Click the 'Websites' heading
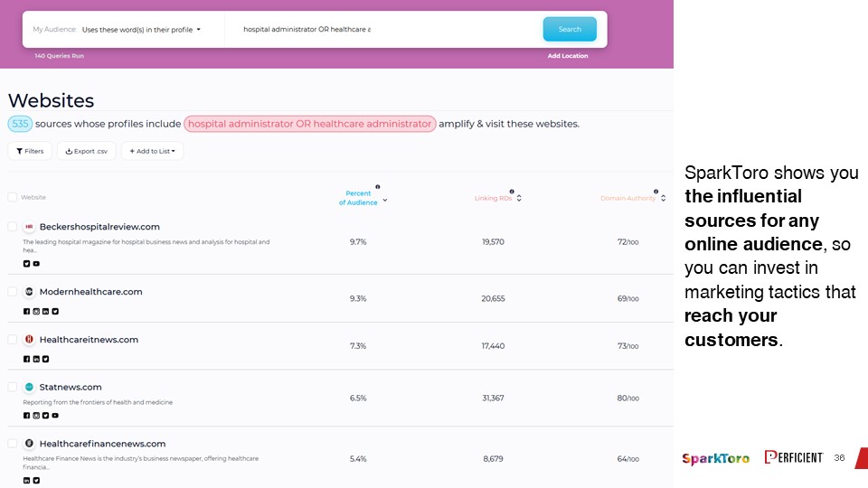This screenshot has height=488, width=868. tap(51, 100)
